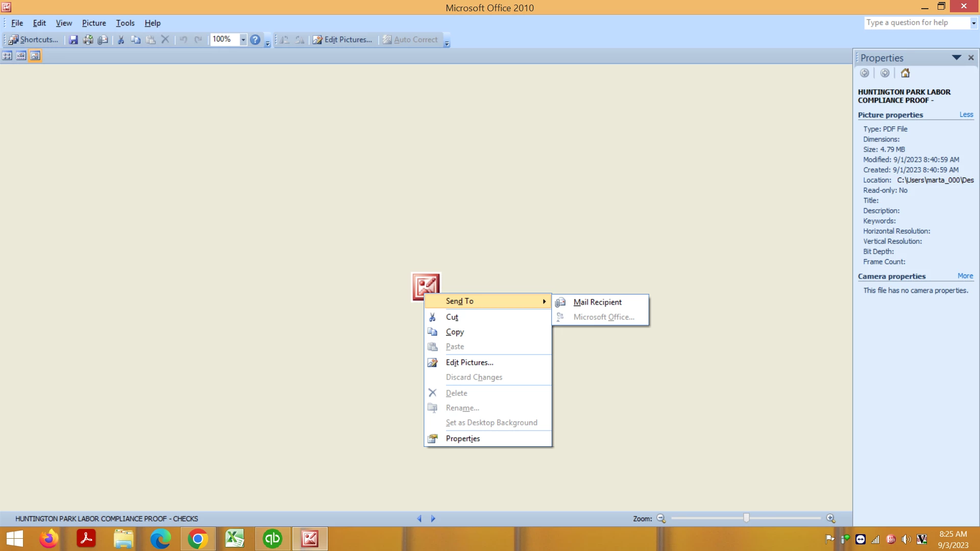Click the zoom out magnifier icon

[x=661, y=518]
